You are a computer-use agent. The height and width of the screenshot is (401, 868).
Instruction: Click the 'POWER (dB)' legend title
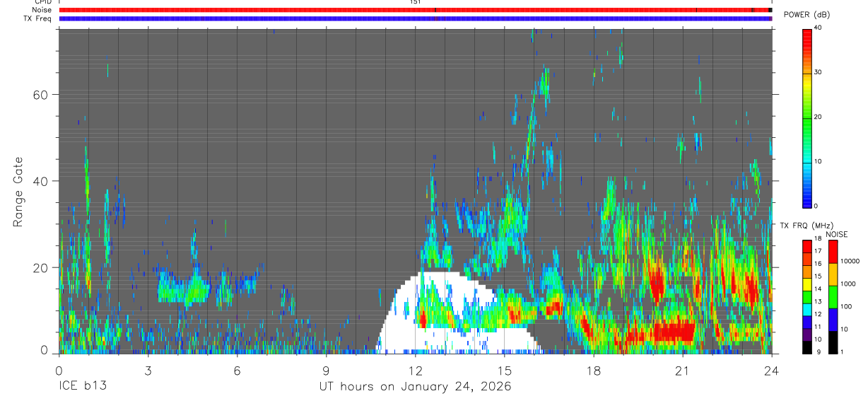coord(807,15)
